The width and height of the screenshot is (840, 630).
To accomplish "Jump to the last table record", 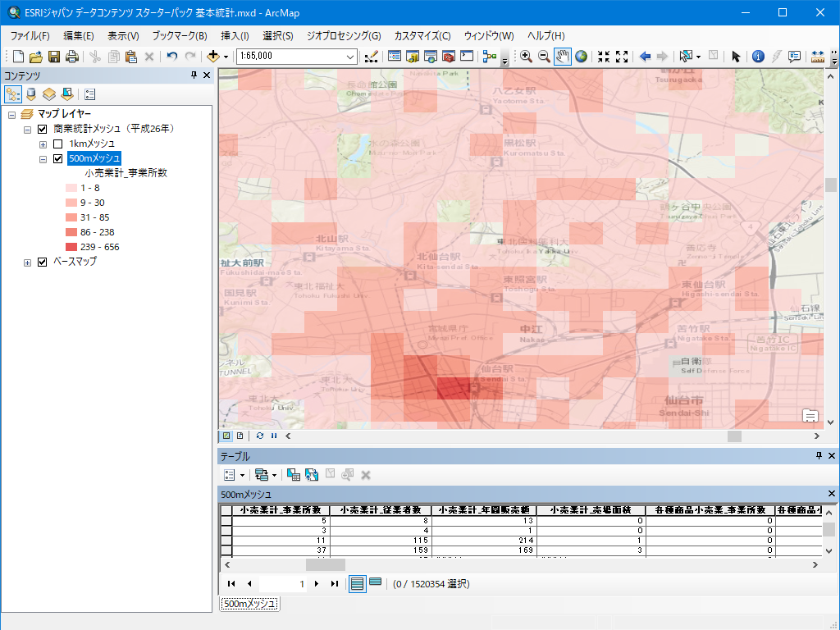I will click(x=335, y=584).
